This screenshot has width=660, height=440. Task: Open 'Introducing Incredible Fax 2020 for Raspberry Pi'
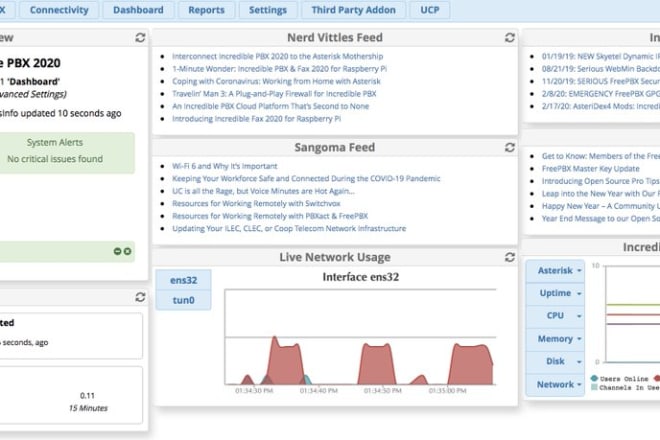click(256, 119)
